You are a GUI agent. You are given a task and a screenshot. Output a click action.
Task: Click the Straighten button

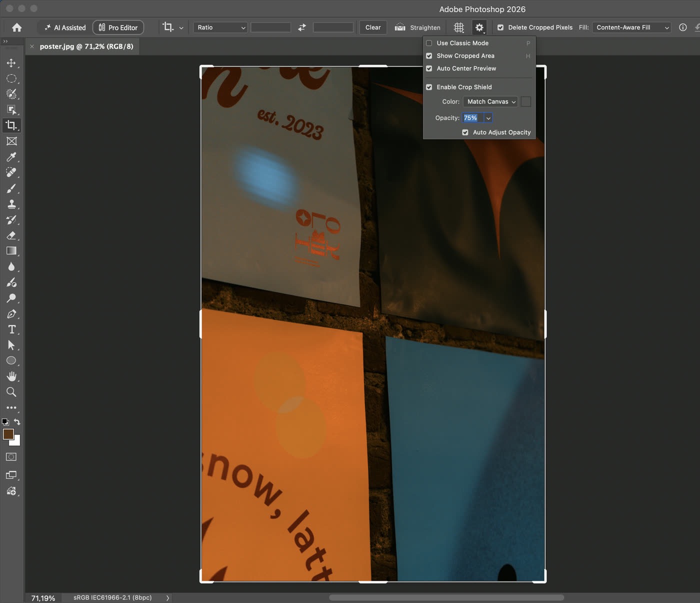click(417, 27)
